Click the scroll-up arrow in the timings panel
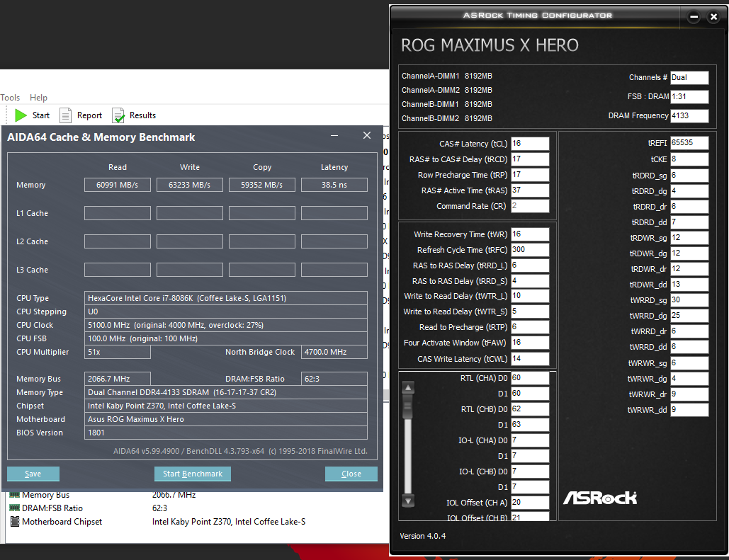 pos(407,387)
